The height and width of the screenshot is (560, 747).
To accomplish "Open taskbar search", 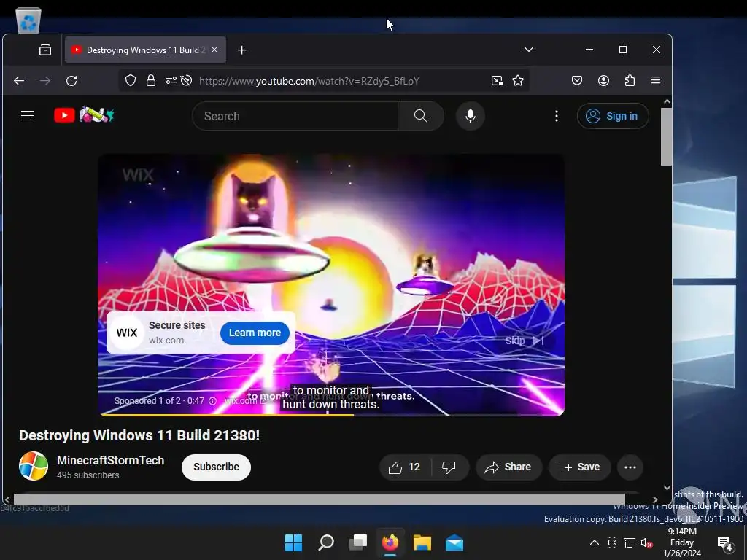I will click(x=326, y=542).
